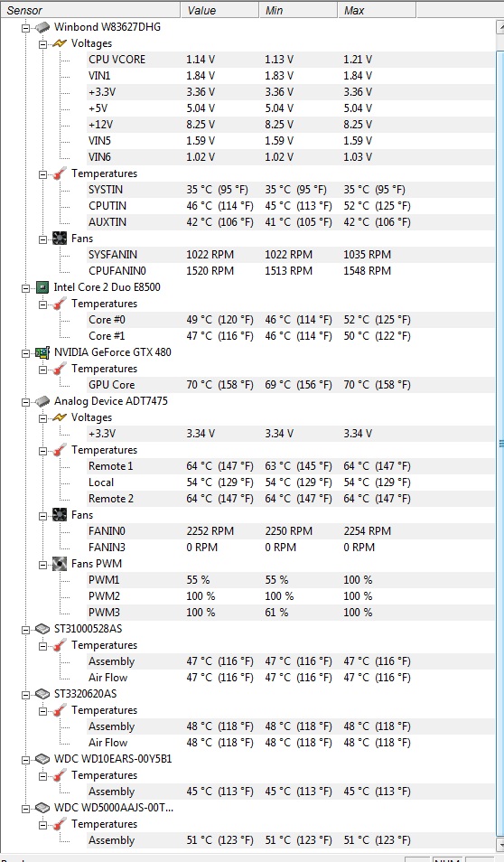Image resolution: width=504 pixels, height=862 pixels.
Task: Select the CPU VCORE voltage row
Action: point(247,60)
